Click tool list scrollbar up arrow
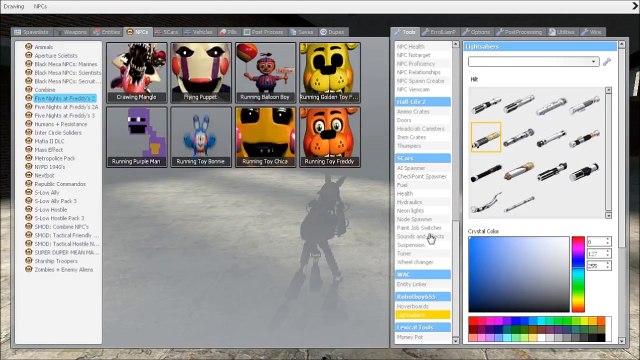 456,44
